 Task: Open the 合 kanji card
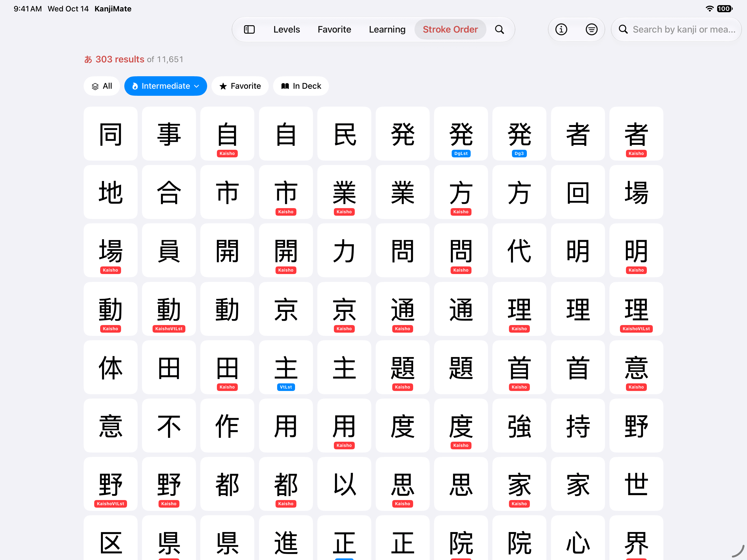click(x=169, y=192)
